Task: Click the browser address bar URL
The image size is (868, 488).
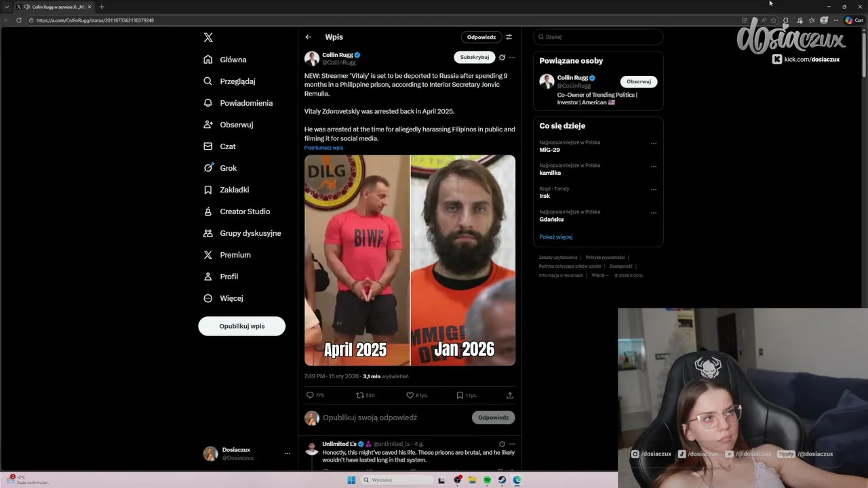Action: point(95,20)
